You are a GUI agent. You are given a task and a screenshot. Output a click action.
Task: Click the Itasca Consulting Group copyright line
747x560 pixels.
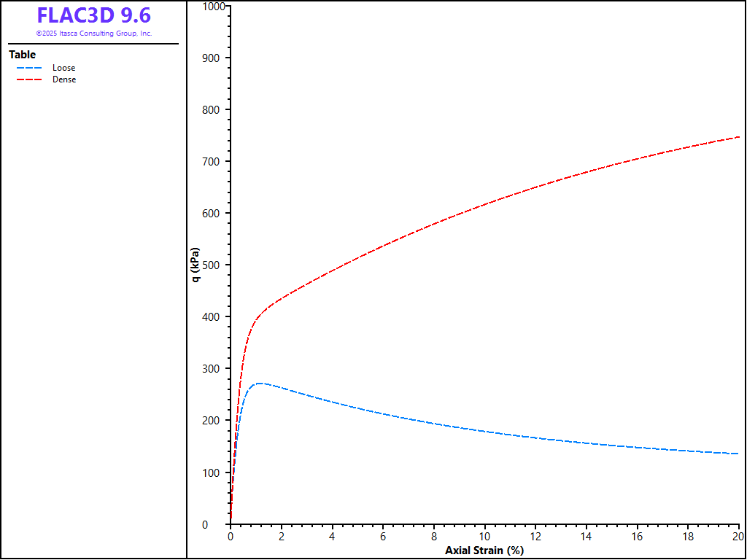[93, 34]
